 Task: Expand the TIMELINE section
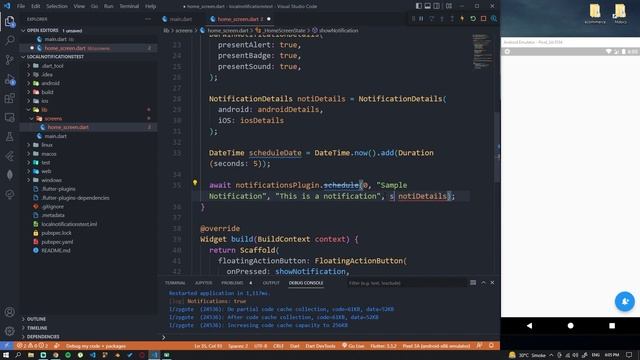click(x=37, y=328)
